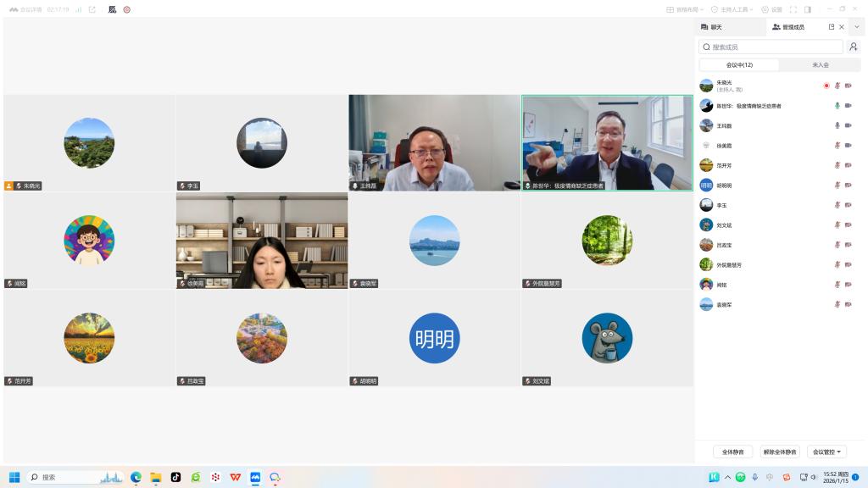This screenshot has height=488, width=868.
Task: Click the red recording indicator in top bar
Action: (x=126, y=9)
